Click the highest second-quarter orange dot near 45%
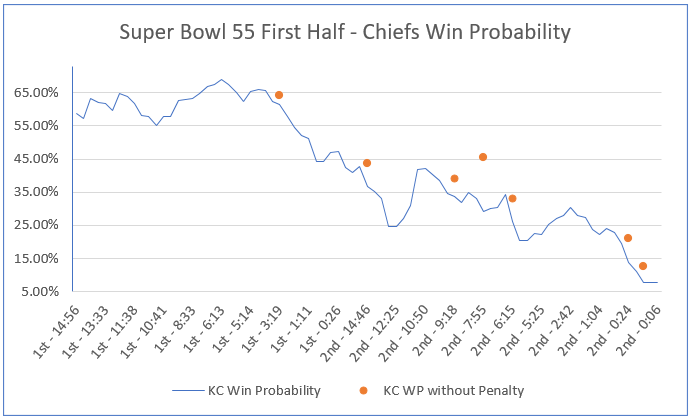 coord(483,157)
